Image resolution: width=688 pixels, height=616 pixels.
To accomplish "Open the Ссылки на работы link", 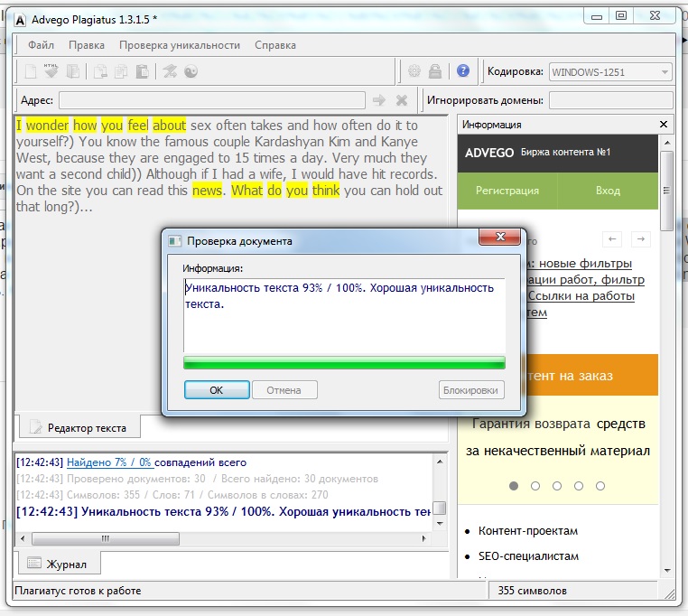I will pyautogui.click(x=581, y=296).
